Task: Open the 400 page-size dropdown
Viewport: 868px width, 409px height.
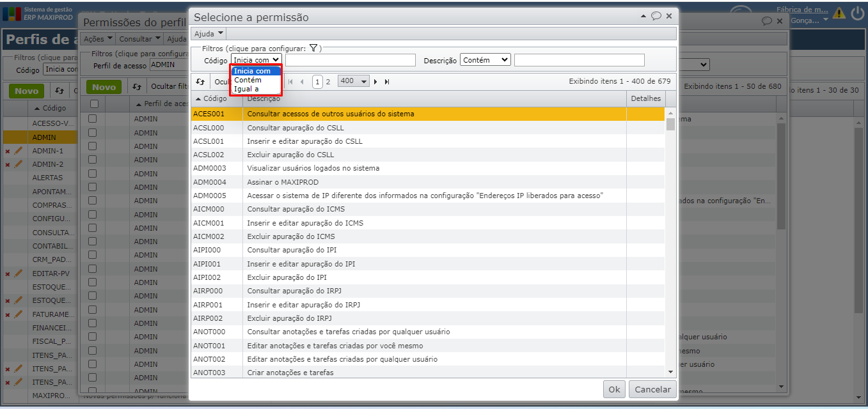Action: pos(354,81)
